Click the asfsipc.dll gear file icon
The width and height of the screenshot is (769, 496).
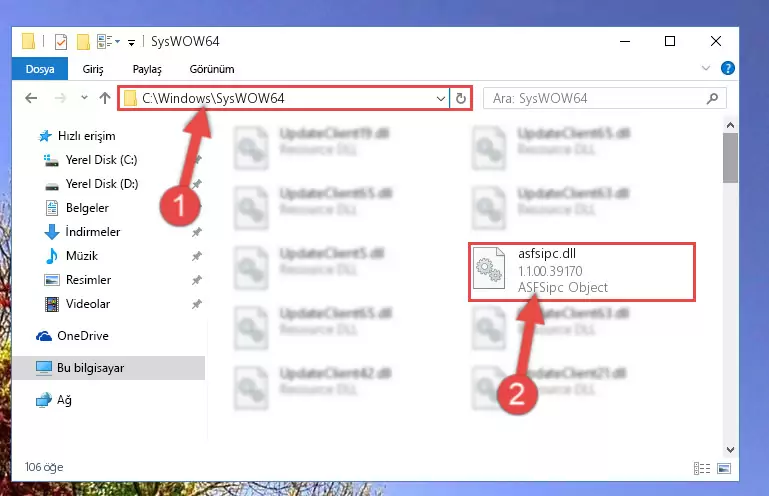488,268
